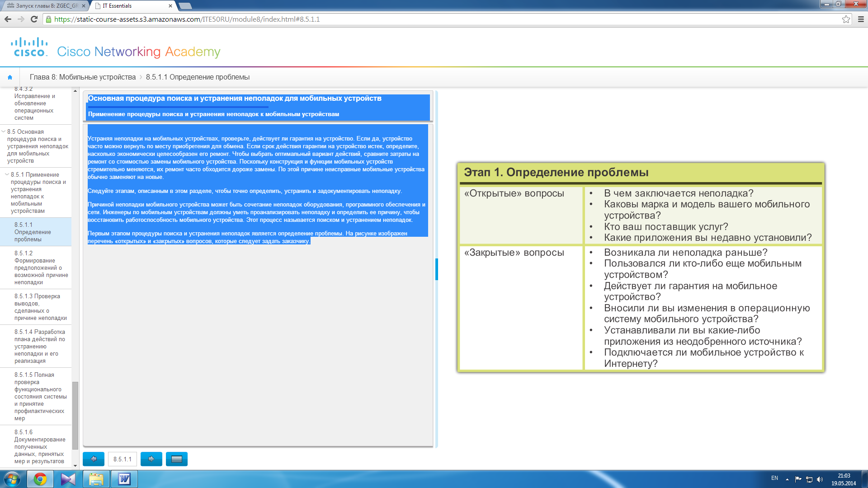Screen dimensions: 868x488
Task: Collapse section 8.5 Основная процедура
Action: (x=4, y=132)
